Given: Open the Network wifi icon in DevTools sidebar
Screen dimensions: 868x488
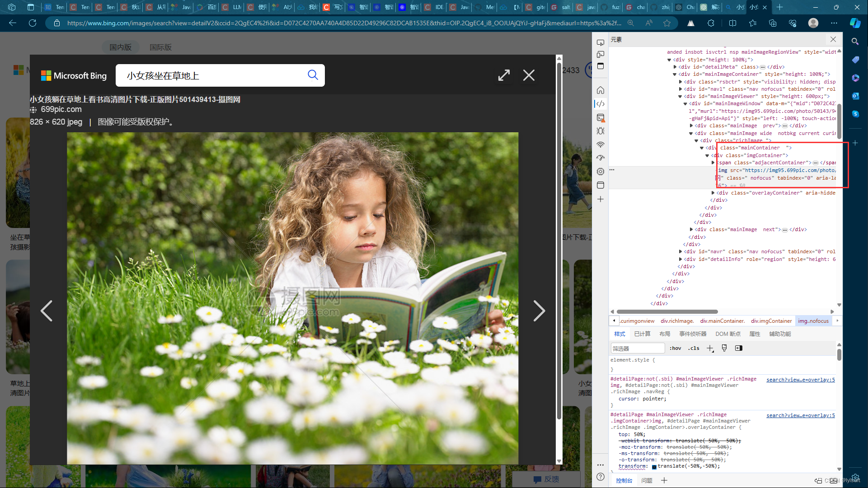Looking at the screenshot, I should click(601, 144).
